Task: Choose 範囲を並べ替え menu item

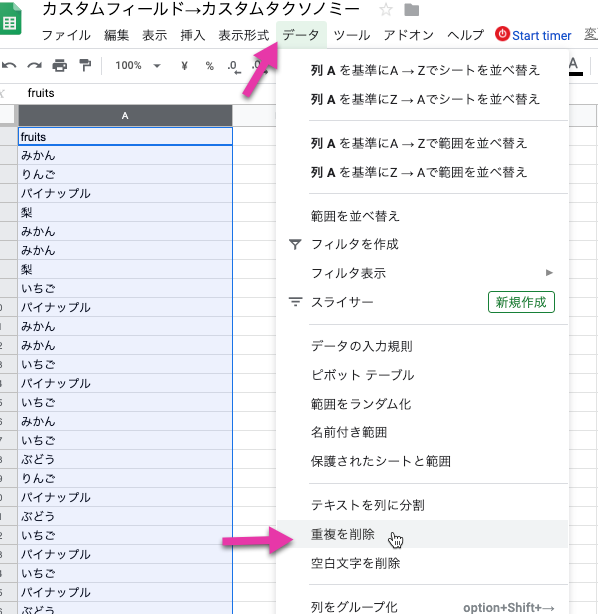Action: coord(422,216)
